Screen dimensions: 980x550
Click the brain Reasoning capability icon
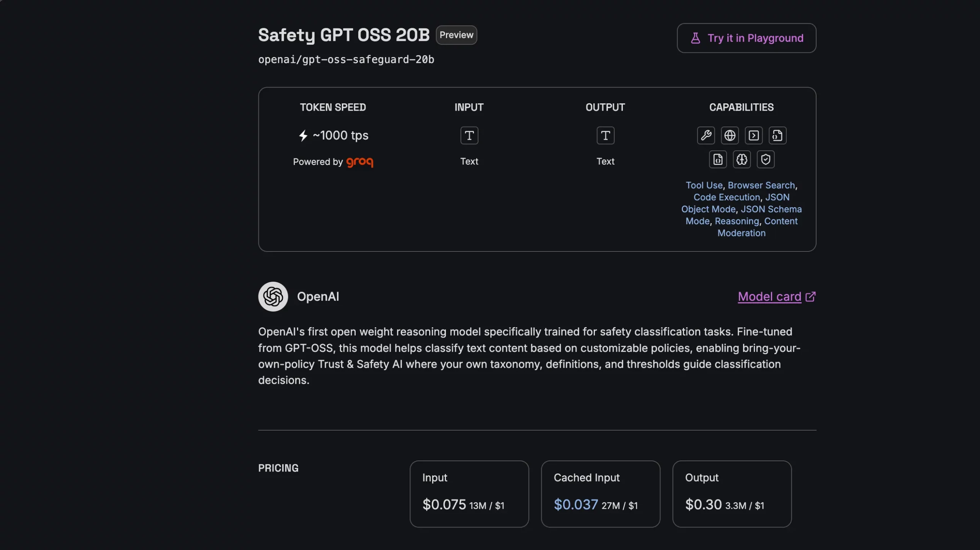pyautogui.click(x=742, y=159)
